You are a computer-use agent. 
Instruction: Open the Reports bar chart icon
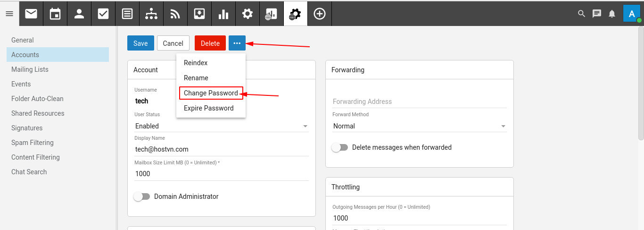coord(223,14)
